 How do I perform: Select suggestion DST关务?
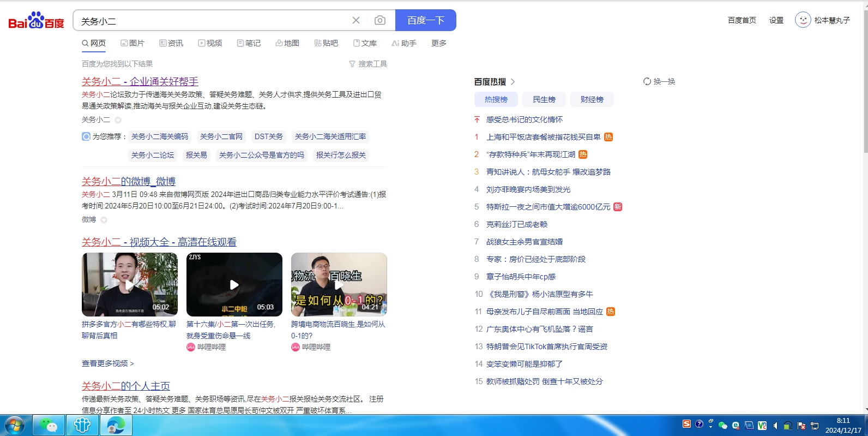(x=269, y=136)
